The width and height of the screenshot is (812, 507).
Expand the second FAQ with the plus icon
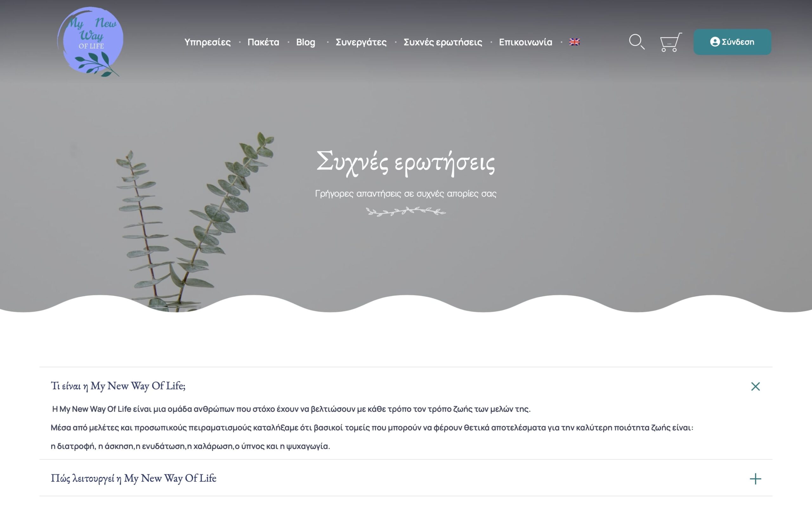click(755, 478)
